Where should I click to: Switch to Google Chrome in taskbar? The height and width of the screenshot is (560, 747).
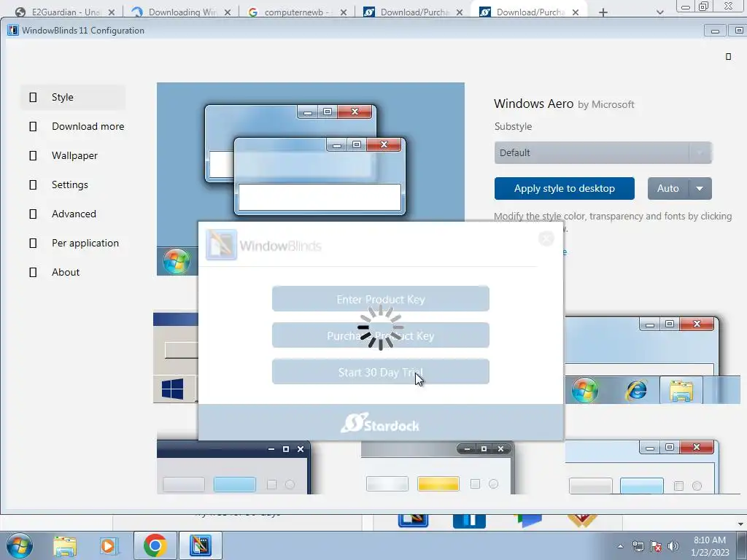[x=155, y=545]
